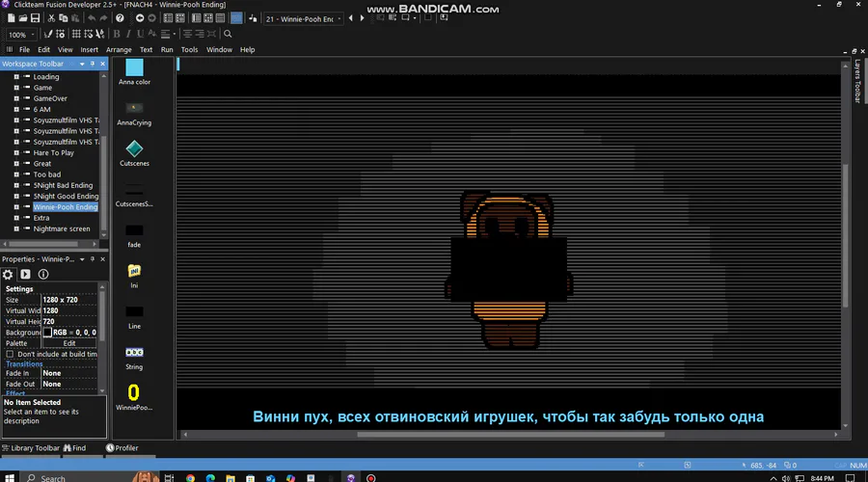Screen dimensions: 868x482
Task: Expand the Nightmare screen frame node
Action: [x=16, y=228]
